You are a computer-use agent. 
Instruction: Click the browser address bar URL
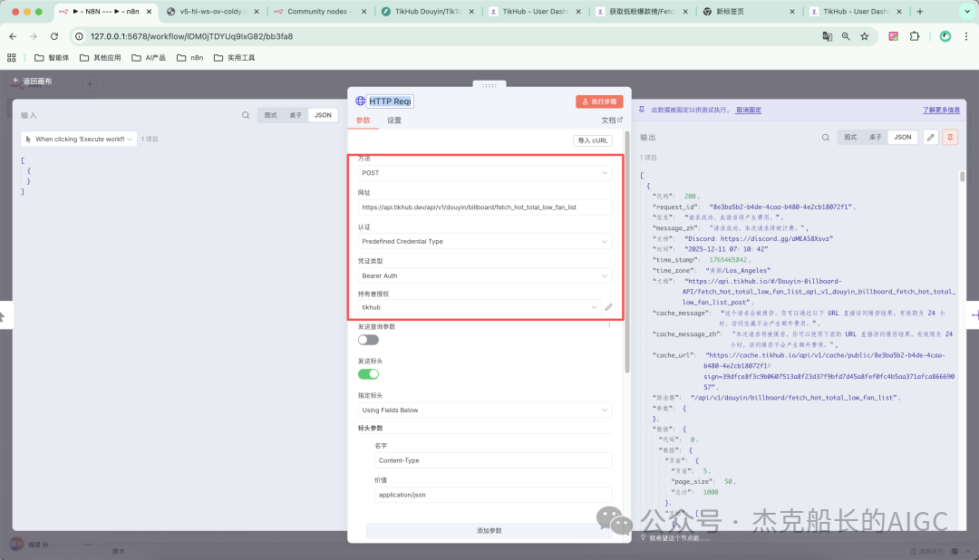coord(191,36)
